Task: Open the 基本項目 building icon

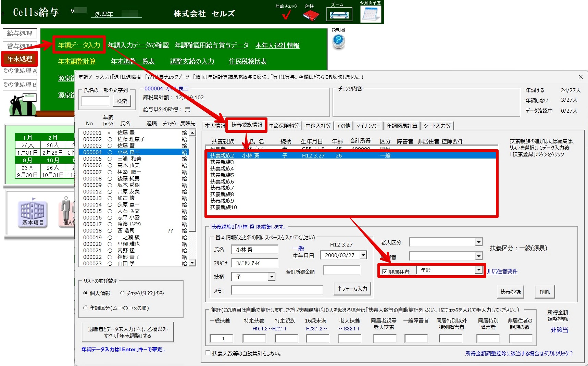Action: 33,214
